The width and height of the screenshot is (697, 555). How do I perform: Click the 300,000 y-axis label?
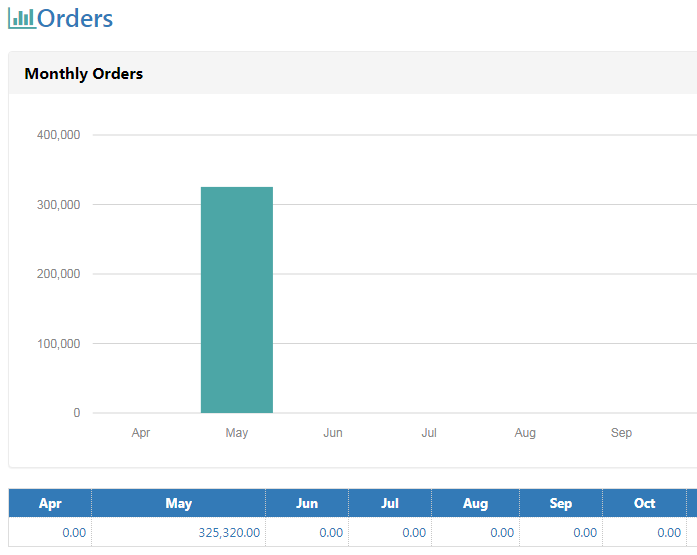pyautogui.click(x=59, y=205)
